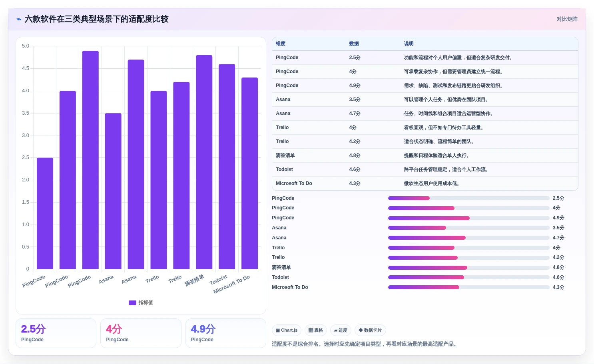The height and width of the screenshot is (364, 594).
Task: Select the 表格 tag chip
Action: click(x=316, y=330)
